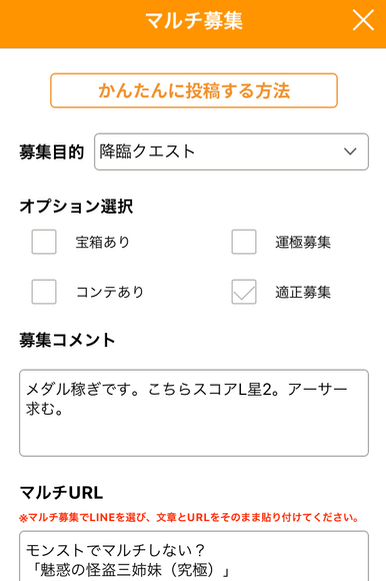
Task: Click the コンテあり label text
Action: 110,292
